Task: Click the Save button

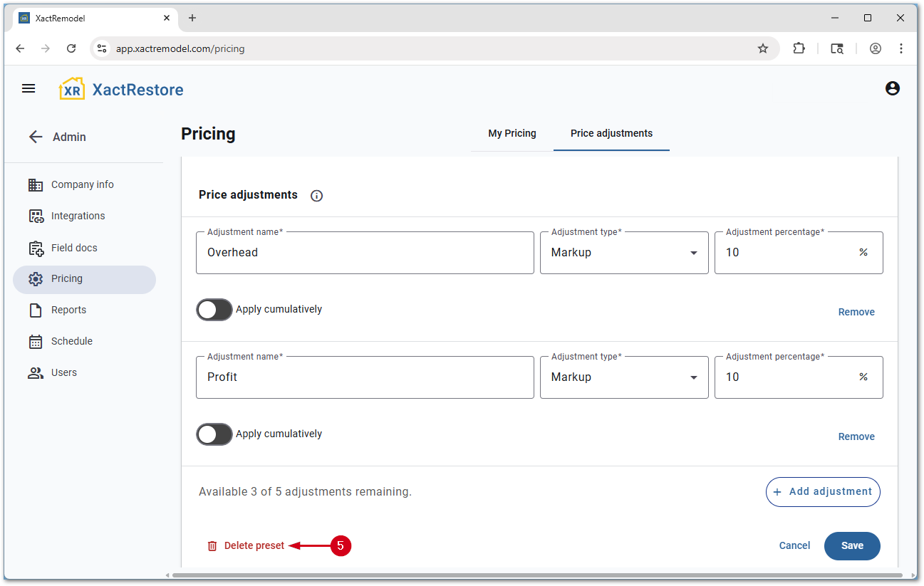Action: (x=852, y=545)
